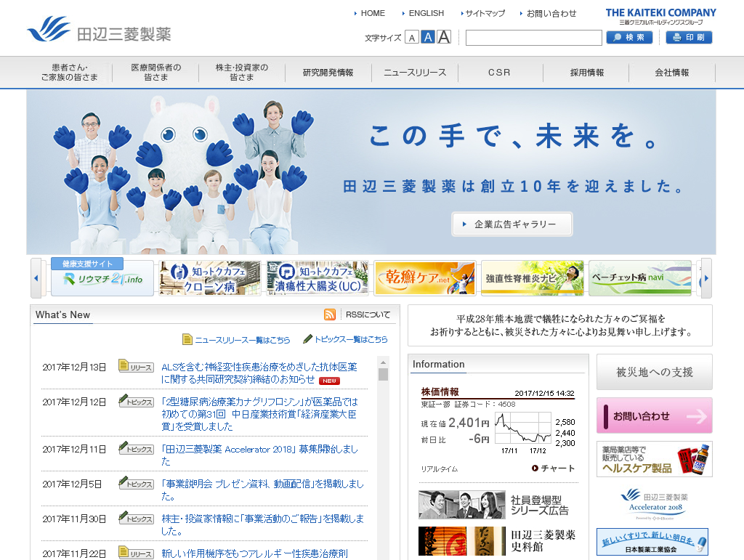Open アレルギー性疾患治療剤 news item
This screenshot has width=744, height=560.
(x=254, y=553)
